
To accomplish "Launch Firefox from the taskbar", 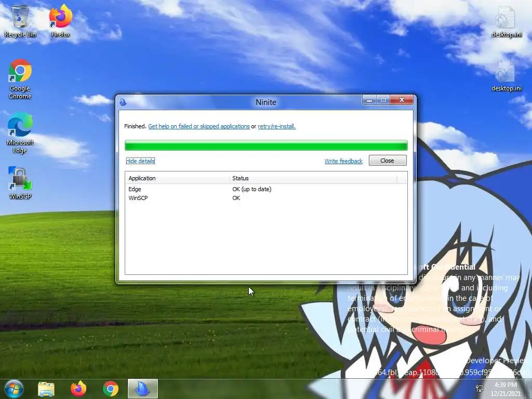I will 78,389.
